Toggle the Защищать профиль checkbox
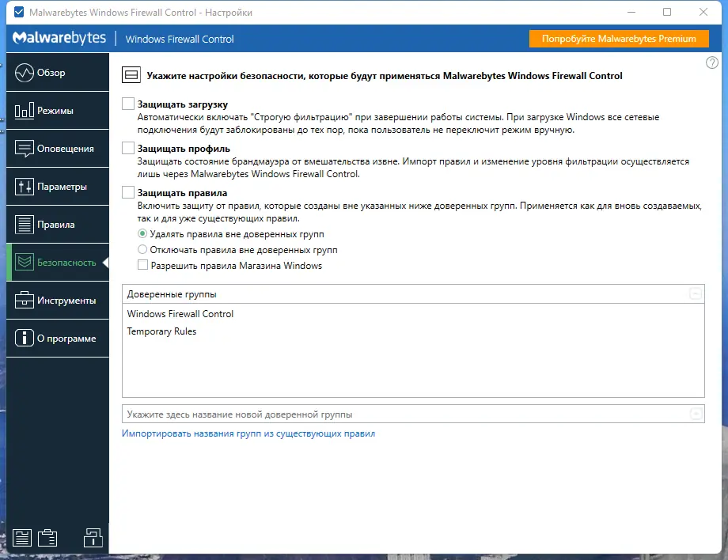 tap(128, 148)
